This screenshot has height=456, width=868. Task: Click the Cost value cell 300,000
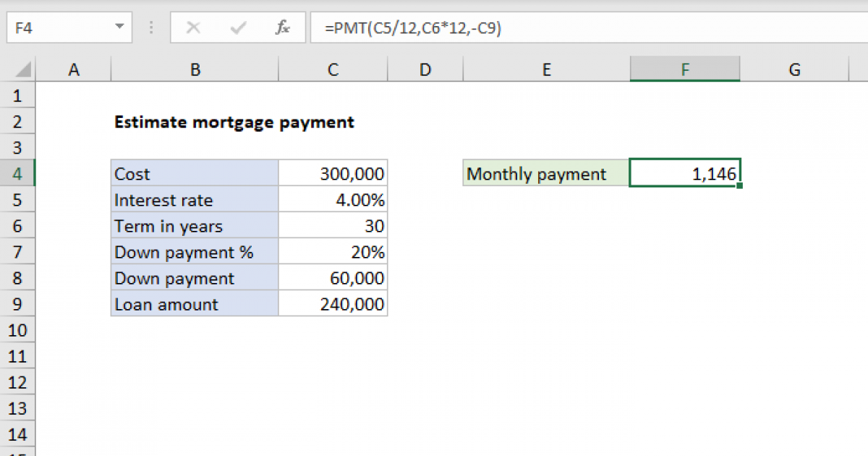333,174
